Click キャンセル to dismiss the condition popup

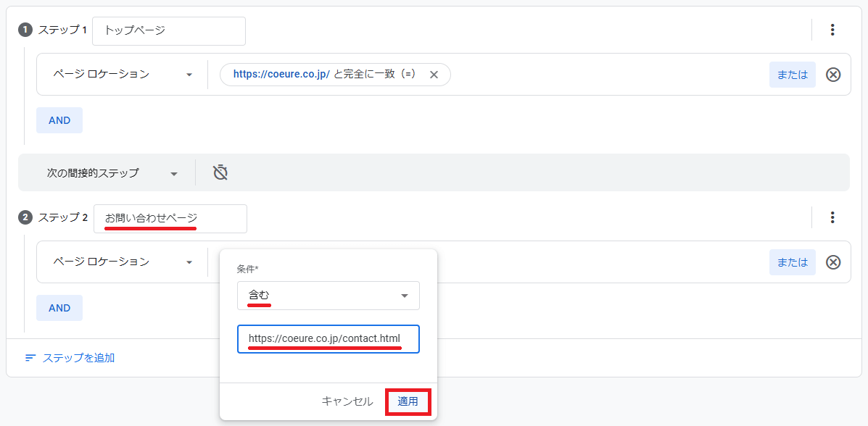point(347,401)
